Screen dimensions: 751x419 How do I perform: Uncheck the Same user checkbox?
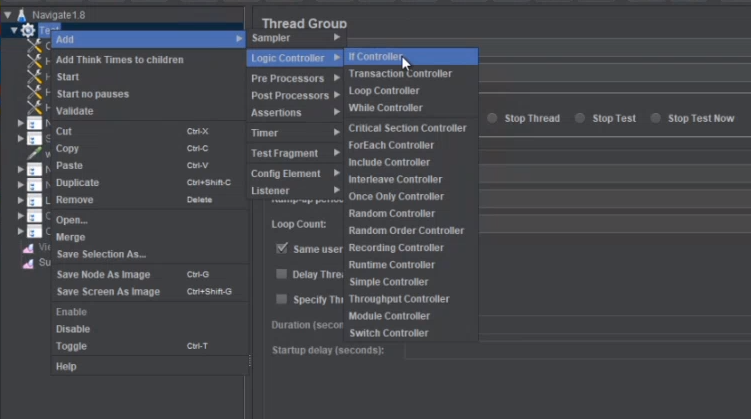pos(282,248)
